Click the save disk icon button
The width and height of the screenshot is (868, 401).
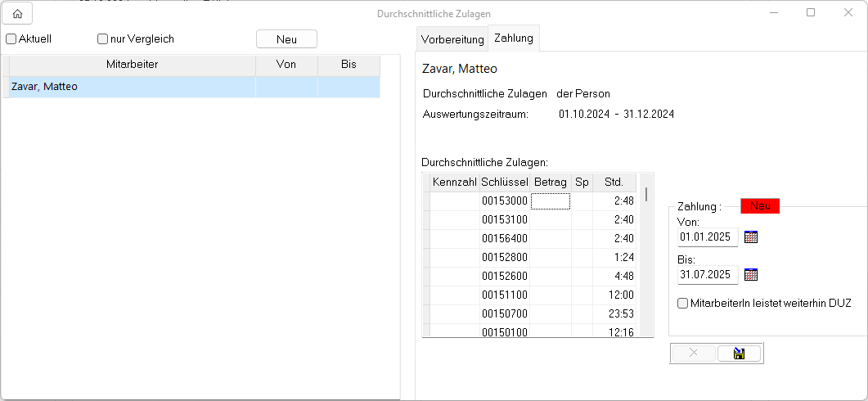739,353
